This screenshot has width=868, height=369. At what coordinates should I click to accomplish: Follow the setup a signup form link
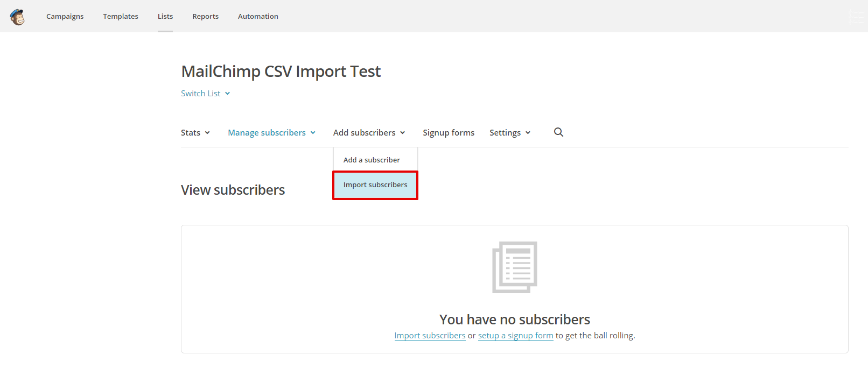[x=516, y=336]
